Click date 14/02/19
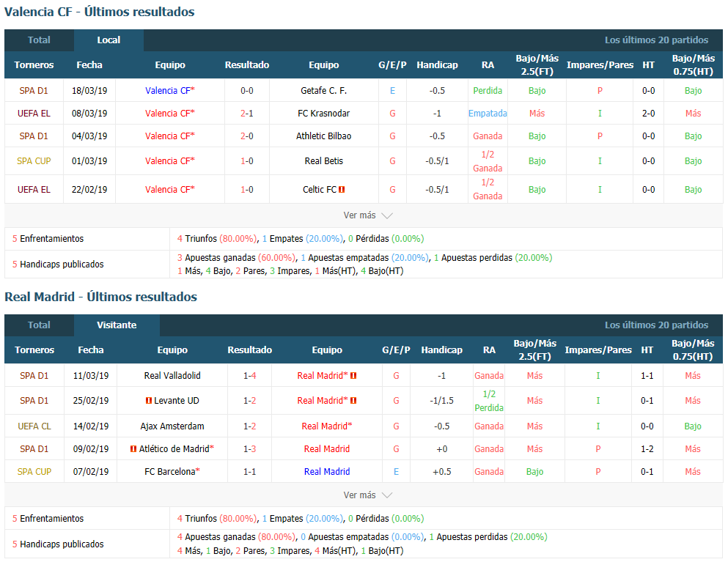This screenshot has width=728, height=562. 90,426
